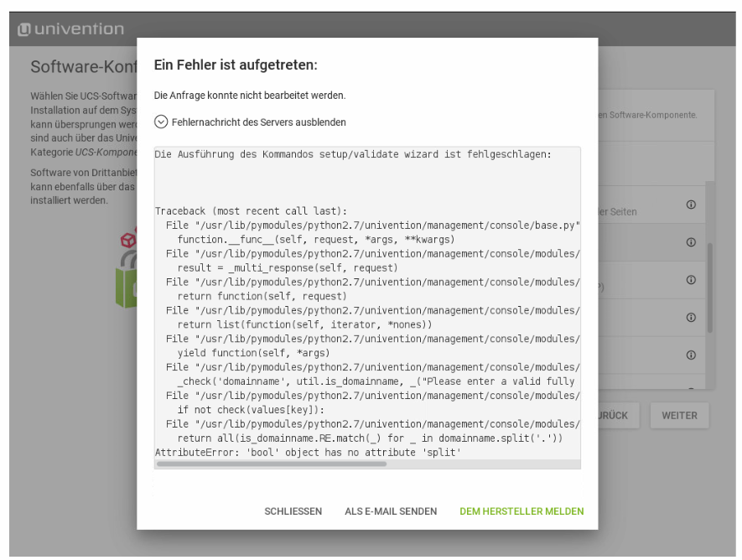This screenshot has height=560, width=742.
Task: Click the 'Software-Konf' page heading
Action: point(83,66)
